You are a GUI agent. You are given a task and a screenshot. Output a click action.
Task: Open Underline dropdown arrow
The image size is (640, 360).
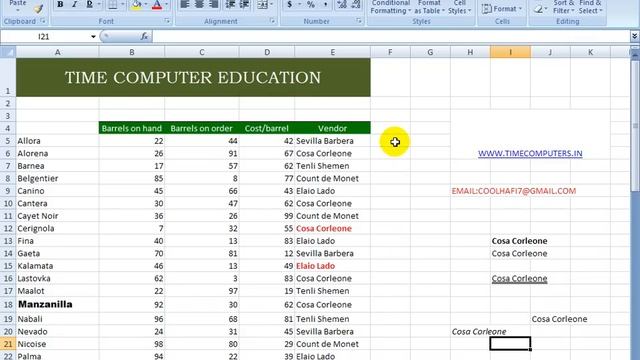click(x=98, y=4)
